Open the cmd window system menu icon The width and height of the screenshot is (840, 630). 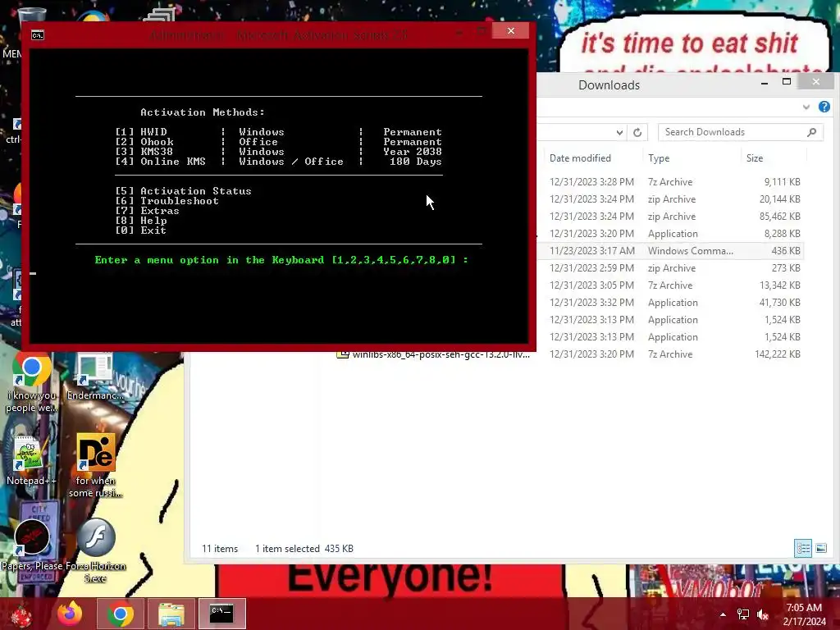38,35
